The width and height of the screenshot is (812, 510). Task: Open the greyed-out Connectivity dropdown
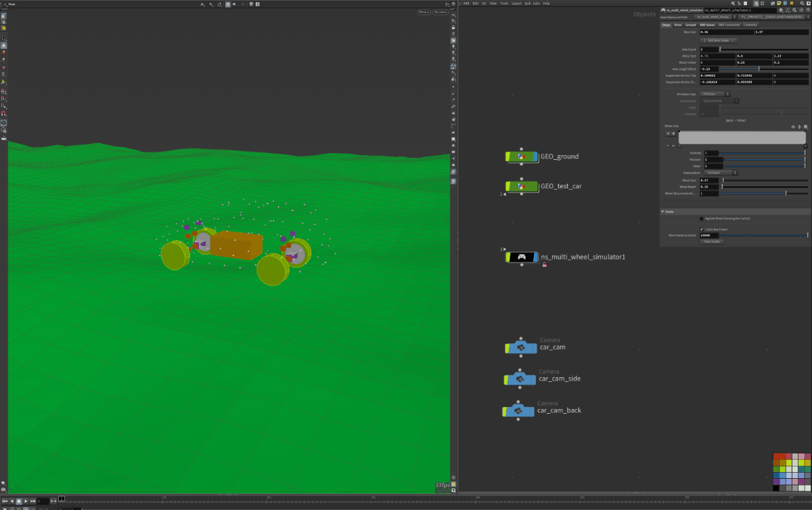tap(720, 101)
